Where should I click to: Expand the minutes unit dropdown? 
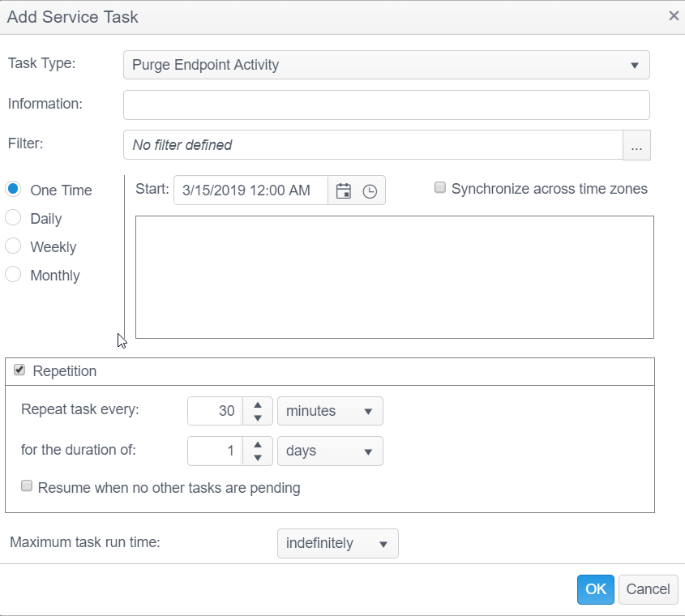(x=330, y=411)
